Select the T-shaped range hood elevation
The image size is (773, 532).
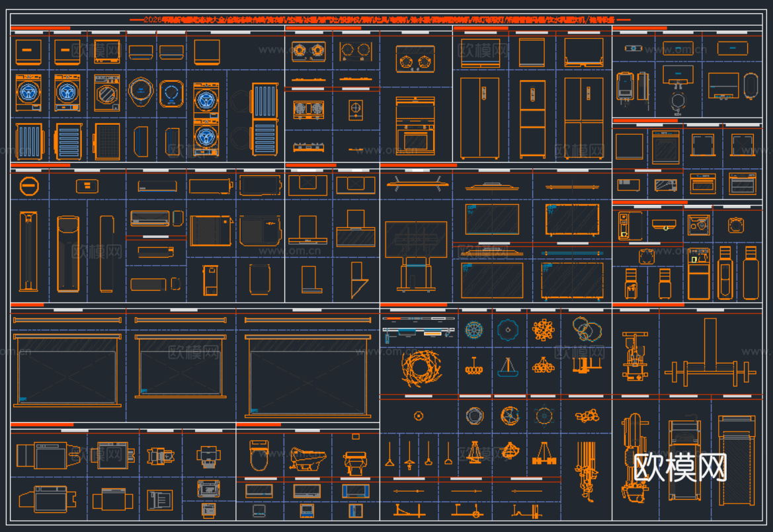point(308,230)
